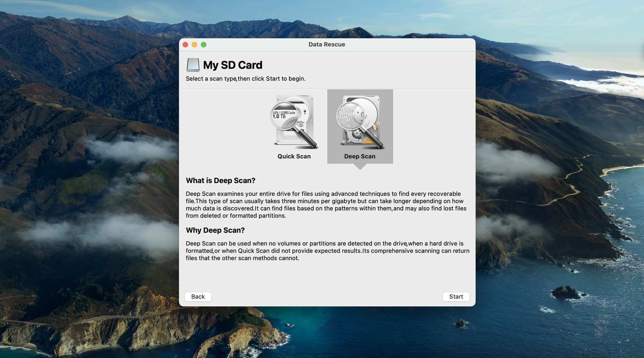The height and width of the screenshot is (358, 644).
Task: Click the paragraph starting 'Deep Scan can be used'
Action: pos(328,251)
